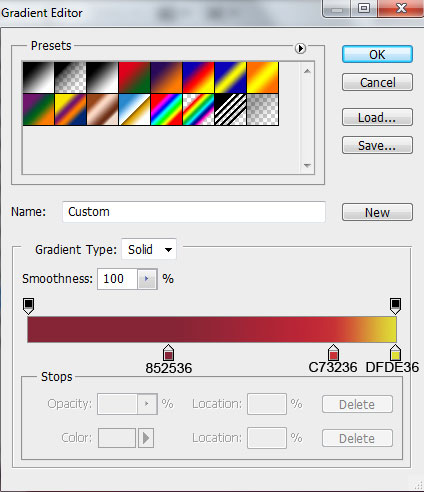The width and height of the screenshot is (424, 492).
Task: Open the Presets panel flyout menu
Action: point(300,48)
